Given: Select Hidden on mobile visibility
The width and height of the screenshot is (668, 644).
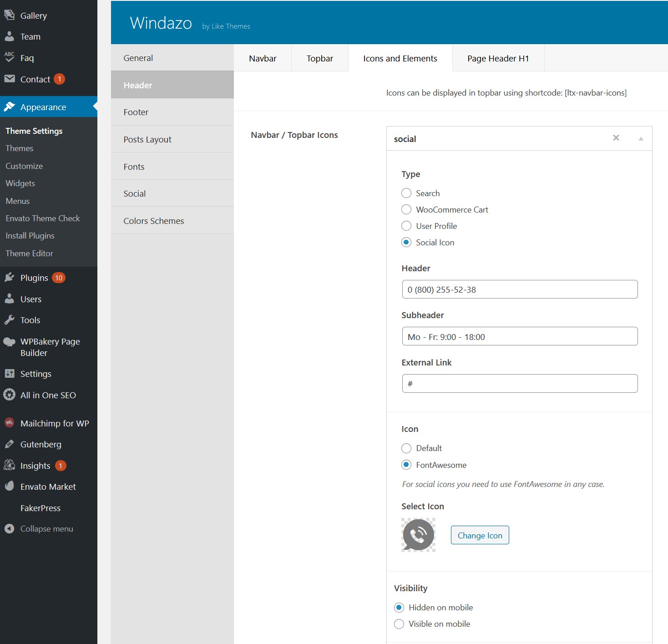Looking at the screenshot, I should (x=399, y=608).
